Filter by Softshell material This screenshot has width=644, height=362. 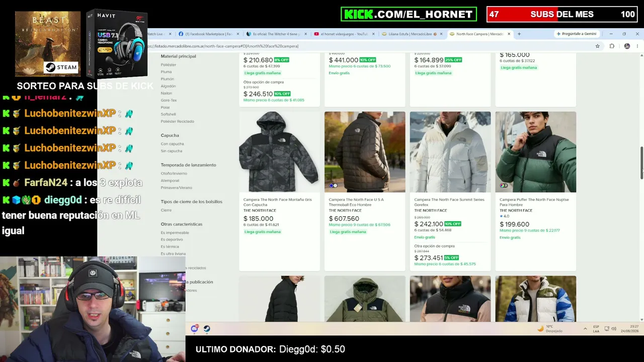(169, 114)
